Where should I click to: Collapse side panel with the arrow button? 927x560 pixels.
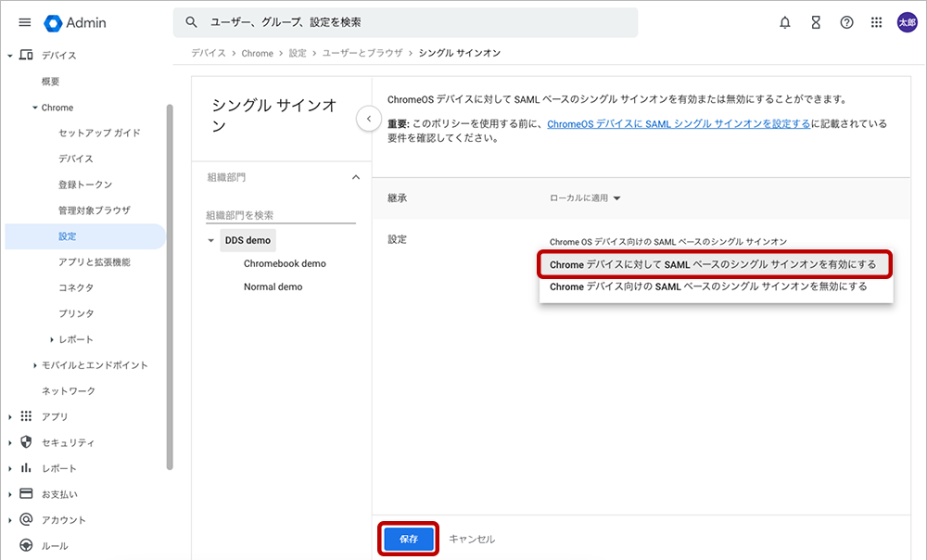pyautogui.click(x=368, y=119)
